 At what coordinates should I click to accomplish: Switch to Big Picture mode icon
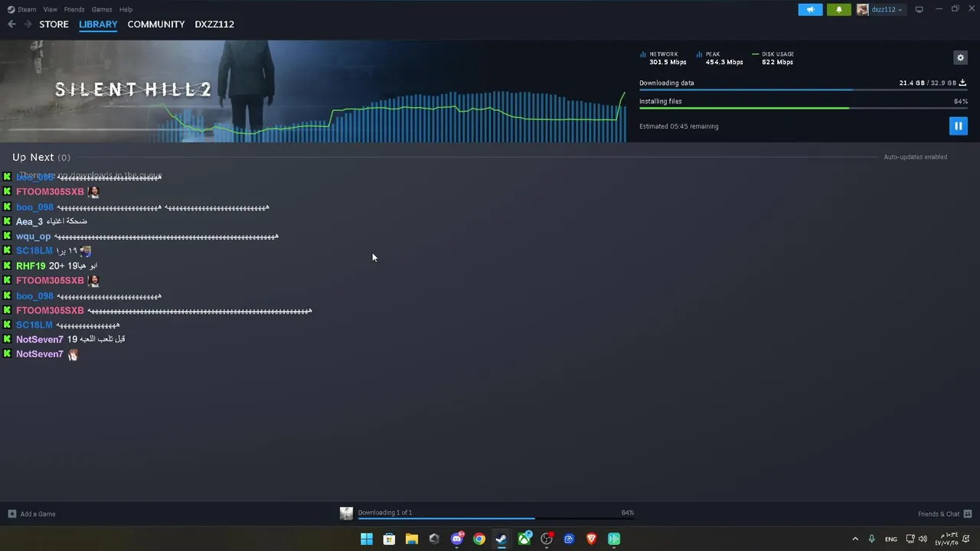coord(919,9)
